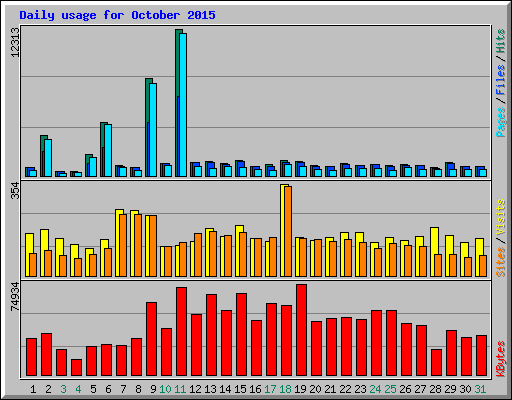Select the shortest red KBytes bar, day 4
Screen dimensions: 512x400
76,367
